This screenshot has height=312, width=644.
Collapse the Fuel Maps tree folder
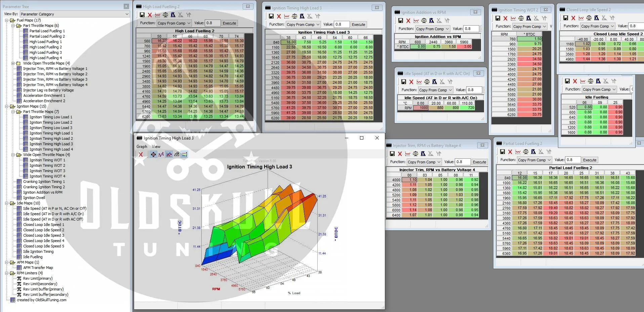[7, 20]
